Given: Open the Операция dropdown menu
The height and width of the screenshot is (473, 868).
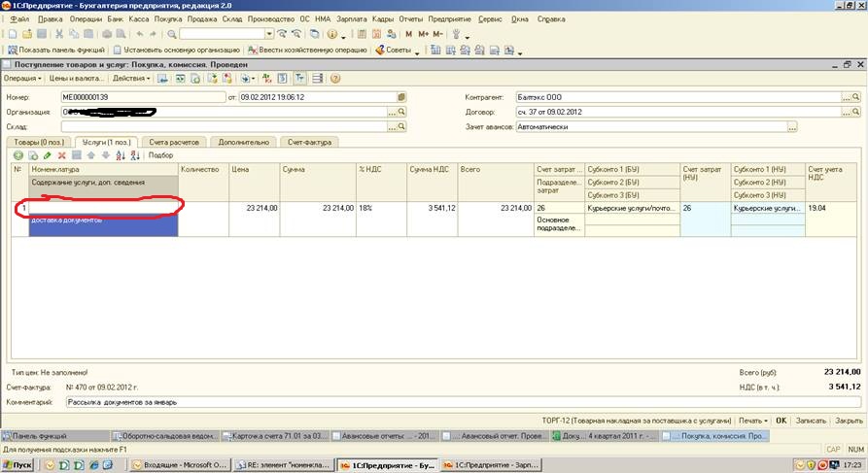Looking at the screenshot, I should coord(22,79).
